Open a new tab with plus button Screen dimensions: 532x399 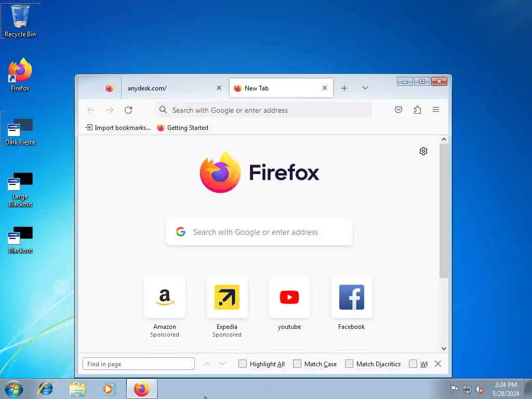344,88
